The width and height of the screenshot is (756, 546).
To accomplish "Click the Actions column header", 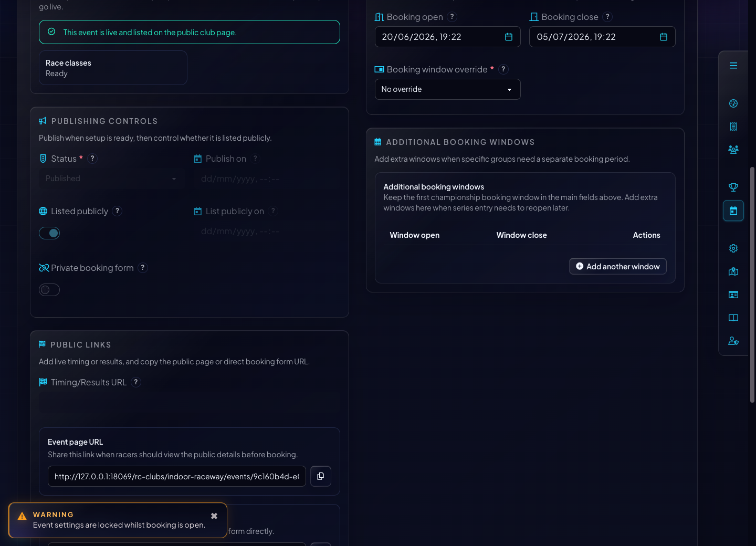I will 646,235.
